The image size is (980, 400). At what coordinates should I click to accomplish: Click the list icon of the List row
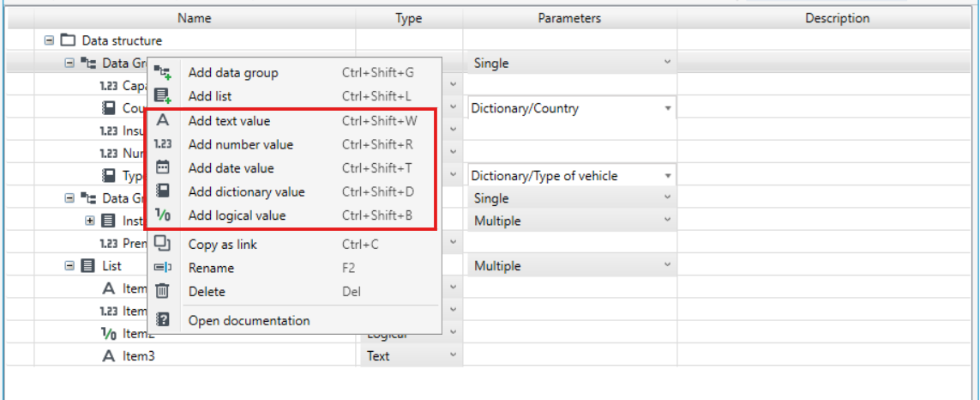click(88, 266)
